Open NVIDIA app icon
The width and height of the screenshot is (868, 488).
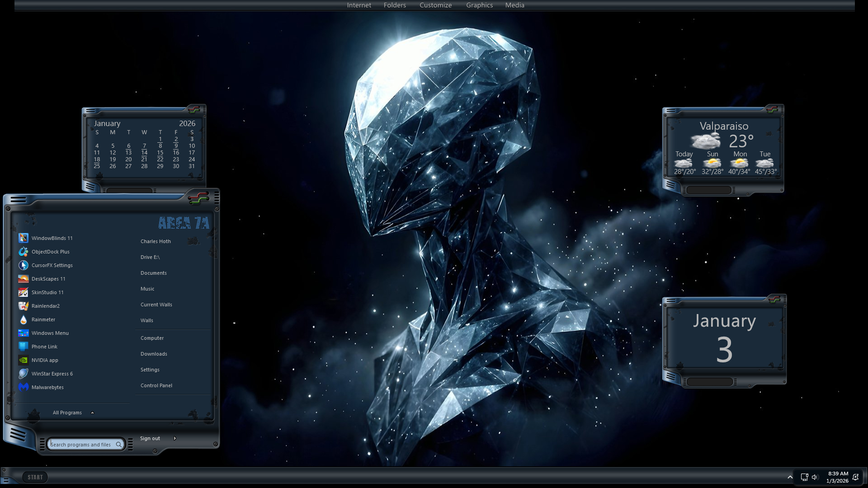click(x=24, y=360)
